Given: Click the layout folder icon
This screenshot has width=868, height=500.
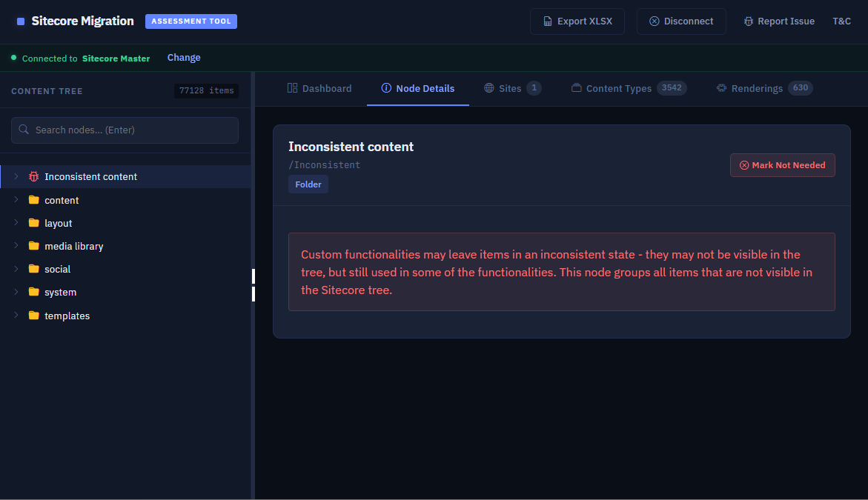Looking at the screenshot, I should (33, 223).
